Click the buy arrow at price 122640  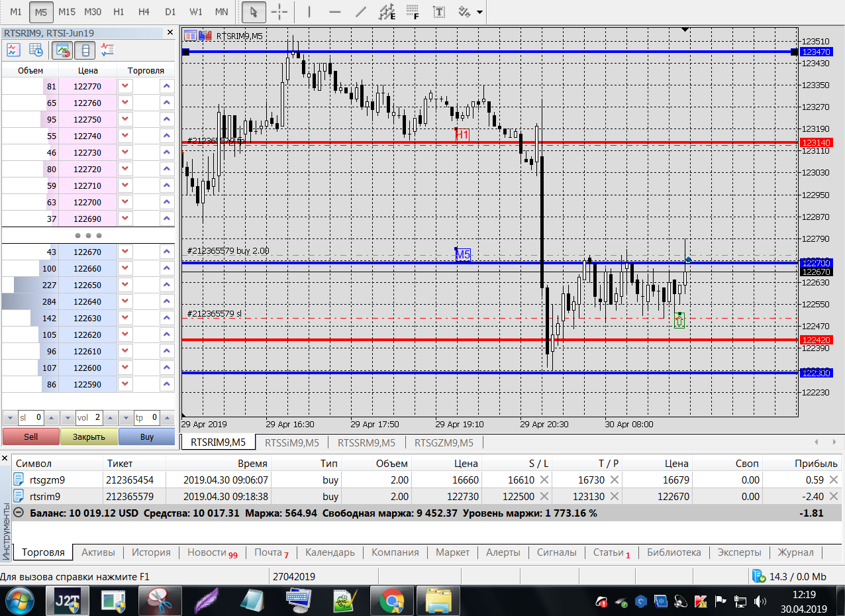166,301
